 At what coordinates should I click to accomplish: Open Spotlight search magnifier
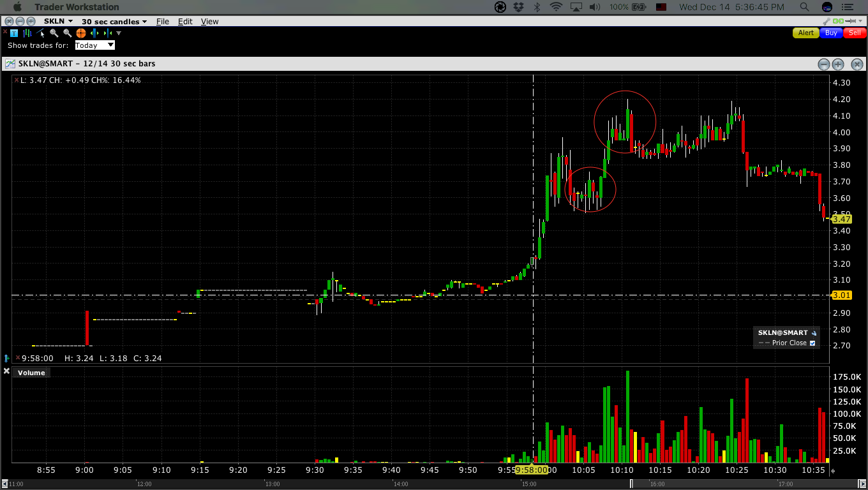[805, 7]
